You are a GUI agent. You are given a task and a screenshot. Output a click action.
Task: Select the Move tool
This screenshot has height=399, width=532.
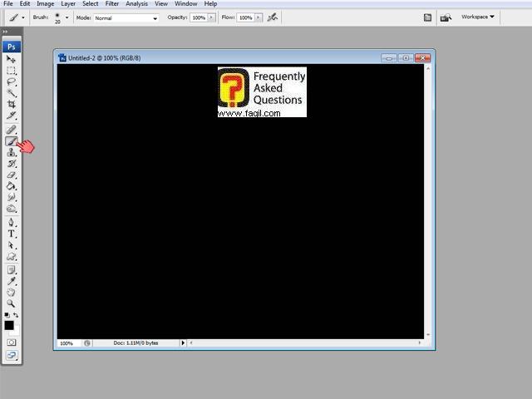[12, 59]
